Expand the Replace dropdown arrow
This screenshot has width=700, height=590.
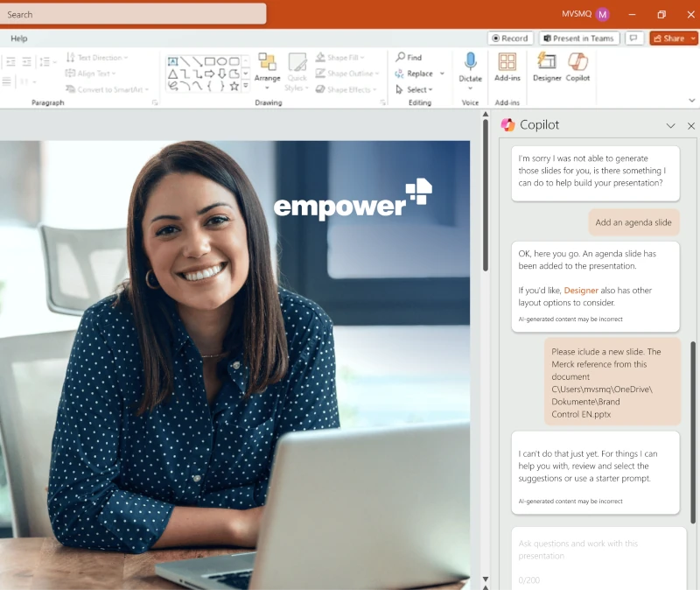click(x=442, y=74)
